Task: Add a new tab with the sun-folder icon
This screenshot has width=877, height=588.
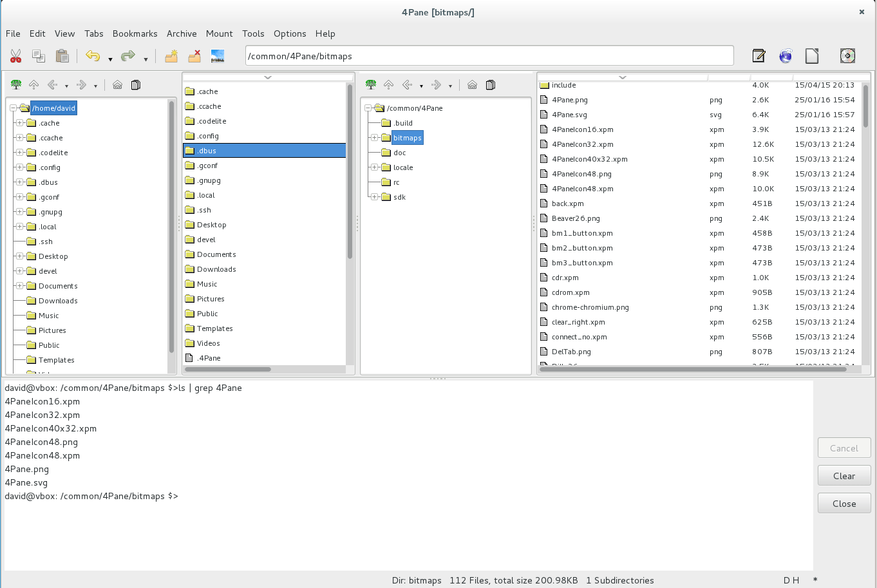Action: (x=171, y=56)
